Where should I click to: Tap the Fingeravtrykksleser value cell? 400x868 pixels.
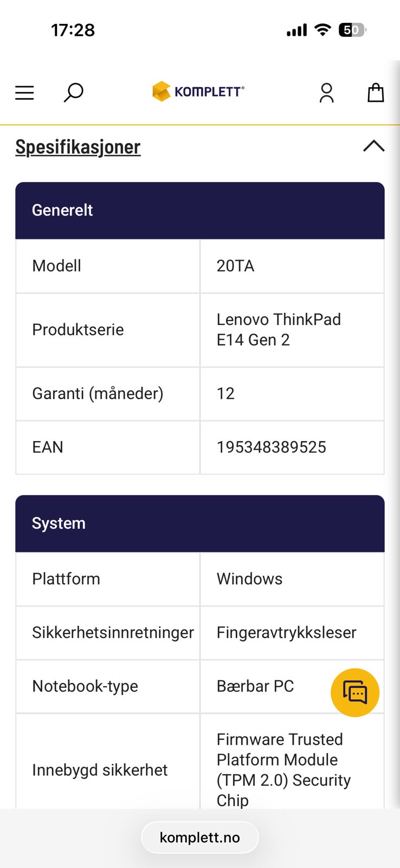(287, 633)
